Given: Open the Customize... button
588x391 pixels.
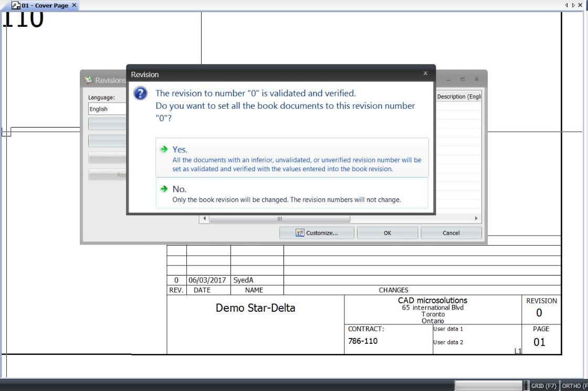Looking at the screenshot, I should point(317,233).
